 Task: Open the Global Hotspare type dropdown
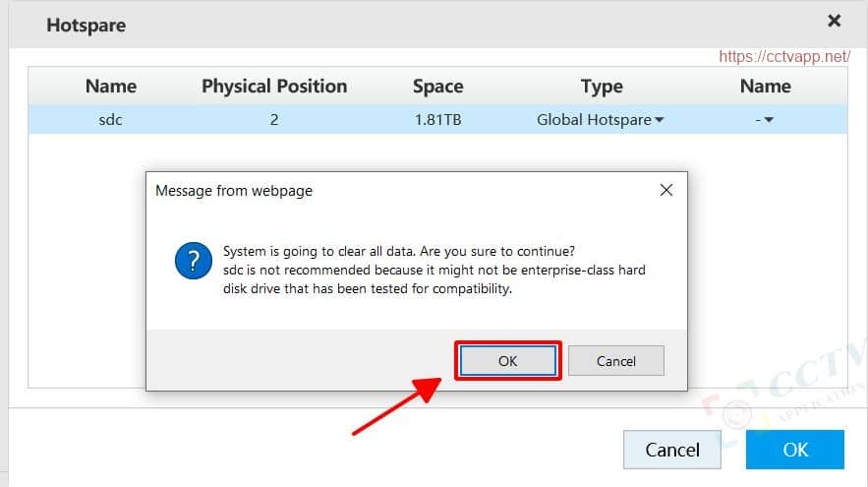pyautogui.click(x=601, y=120)
